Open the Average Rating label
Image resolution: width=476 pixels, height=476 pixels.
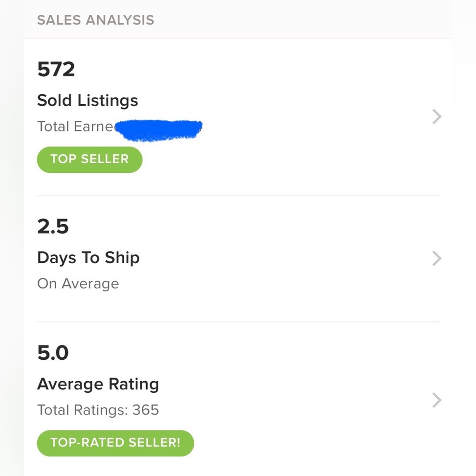pos(98,384)
